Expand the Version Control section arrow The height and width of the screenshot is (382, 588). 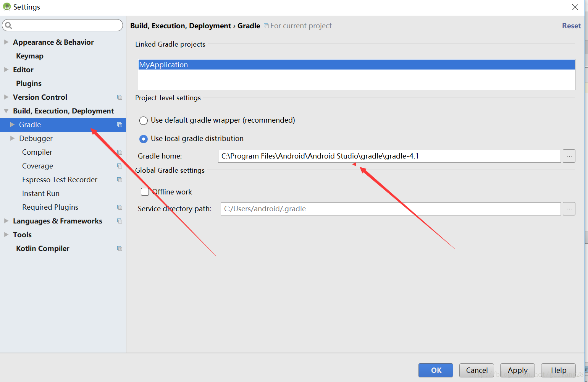tap(6, 97)
